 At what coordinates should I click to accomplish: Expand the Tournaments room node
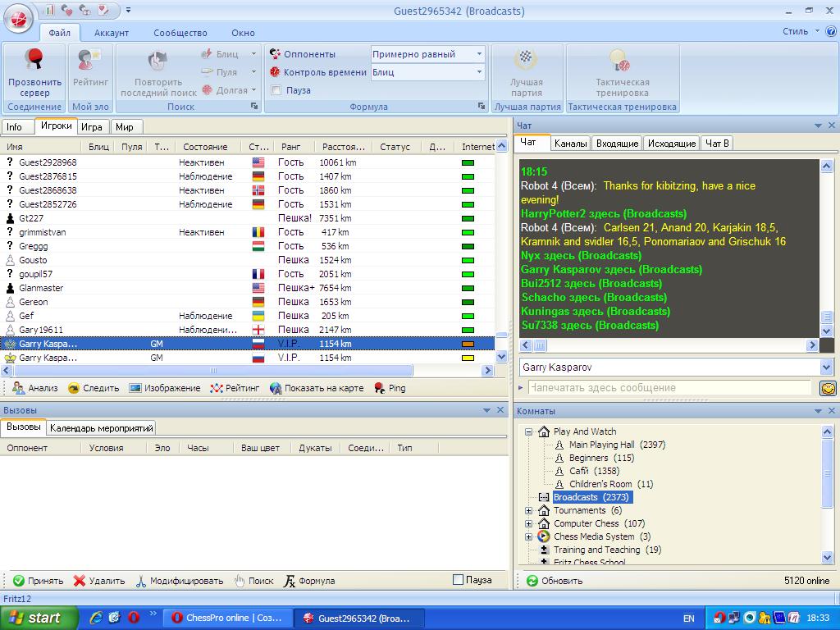click(529, 510)
